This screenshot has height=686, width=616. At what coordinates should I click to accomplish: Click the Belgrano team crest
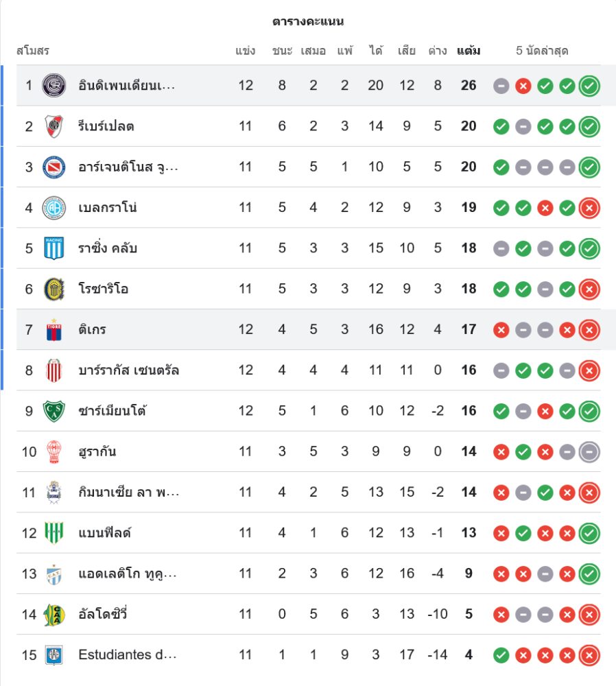(x=54, y=207)
